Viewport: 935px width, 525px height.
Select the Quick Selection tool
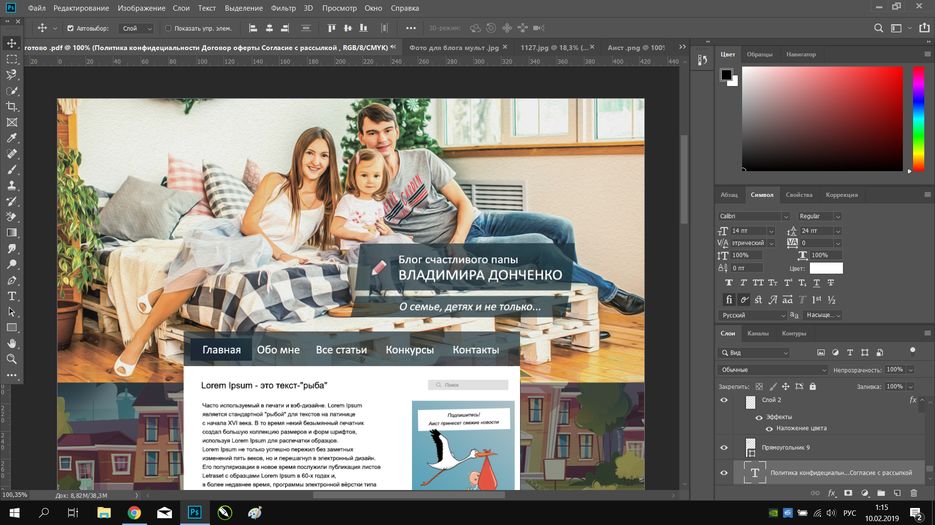coord(11,91)
